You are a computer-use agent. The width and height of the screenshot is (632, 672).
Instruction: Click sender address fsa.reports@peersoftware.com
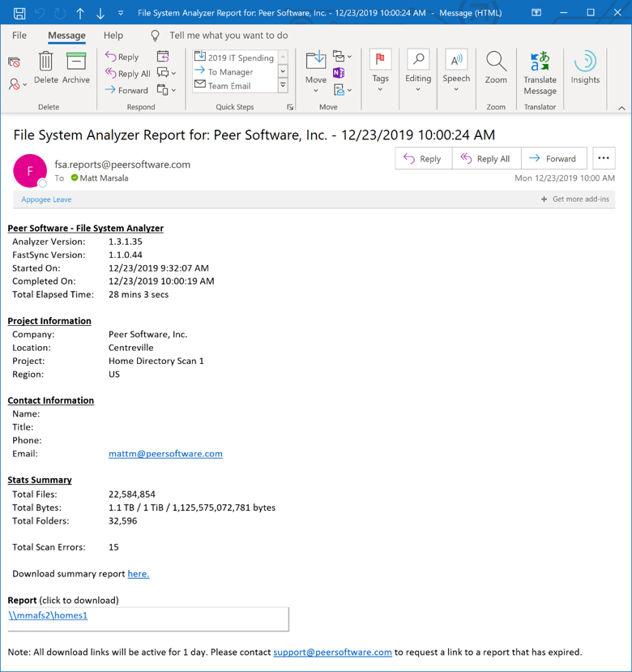click(x=122, y=164)
